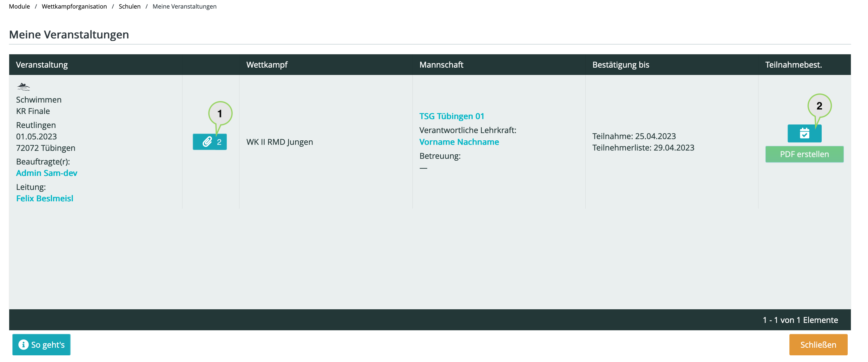Click the calendar check confirmation icon
Viewport: 868px width, 362px height.
point(804,134)
